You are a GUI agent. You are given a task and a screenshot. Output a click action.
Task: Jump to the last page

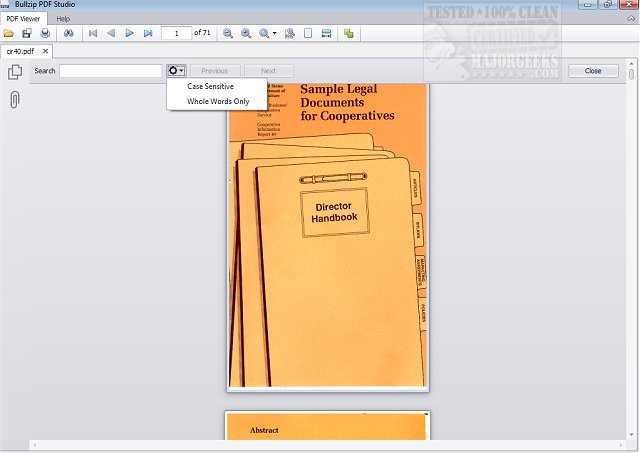click(x=148, y=33)
